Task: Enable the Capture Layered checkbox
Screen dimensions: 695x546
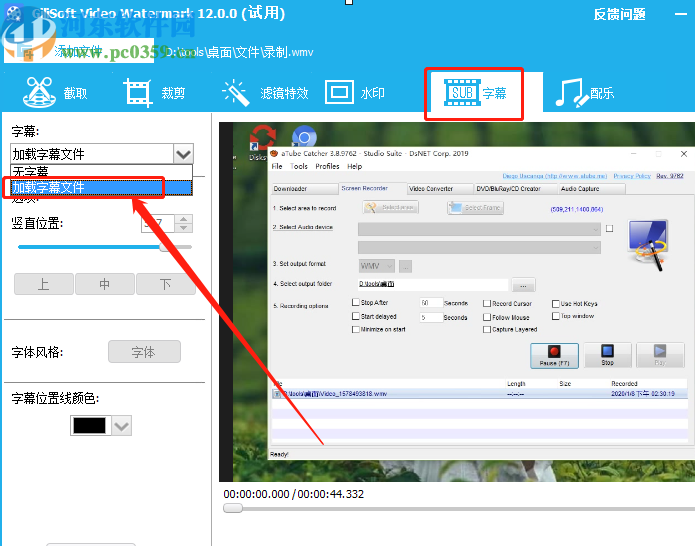Action: (487, 329)
